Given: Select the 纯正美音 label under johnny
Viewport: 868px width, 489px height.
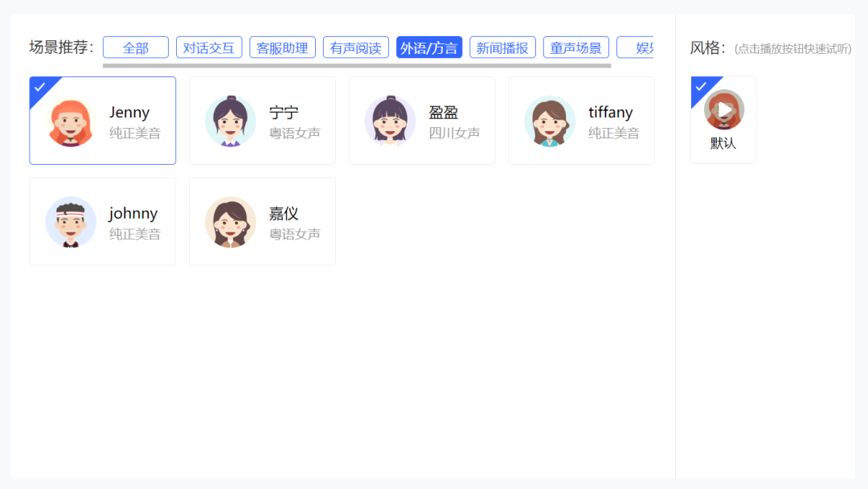Looking at the screenshot, I should (x=135, y=234).
